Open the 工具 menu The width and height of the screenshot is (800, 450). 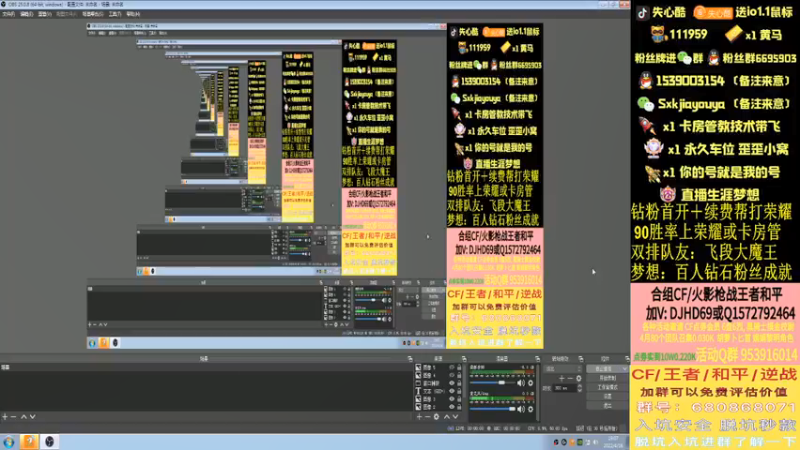[115, 14]
